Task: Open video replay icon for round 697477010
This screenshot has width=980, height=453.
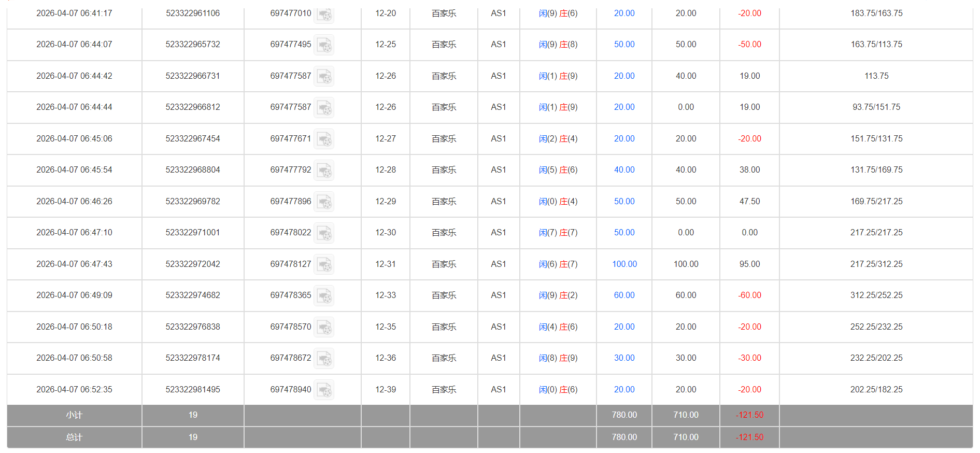Action: [324, 15]
